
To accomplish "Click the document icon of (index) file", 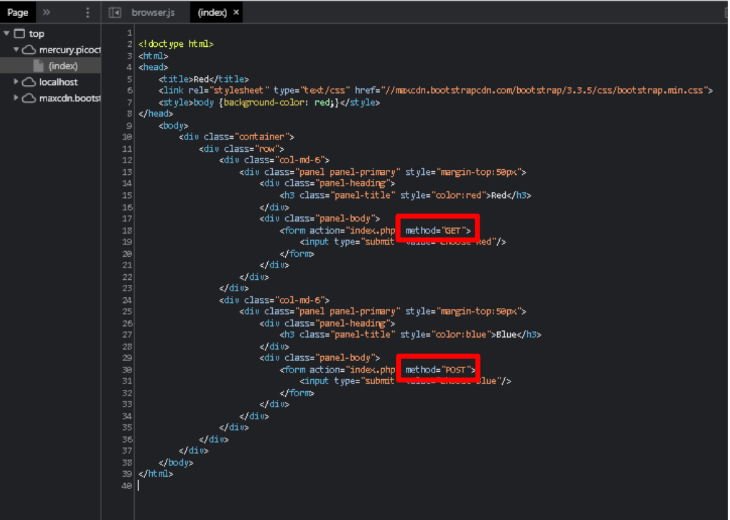I will (x=39, y=66).
